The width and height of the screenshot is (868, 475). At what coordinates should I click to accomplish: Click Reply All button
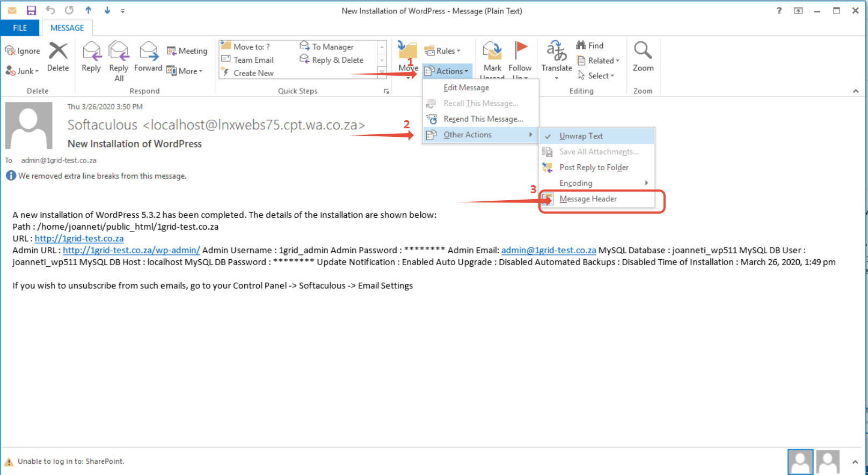pyautogui.click(x=119, y=61)
